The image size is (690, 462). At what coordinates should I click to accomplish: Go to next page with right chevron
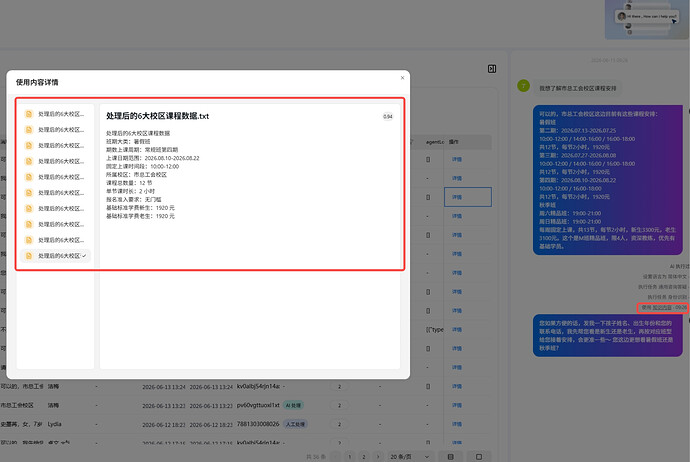pos(378,457)
